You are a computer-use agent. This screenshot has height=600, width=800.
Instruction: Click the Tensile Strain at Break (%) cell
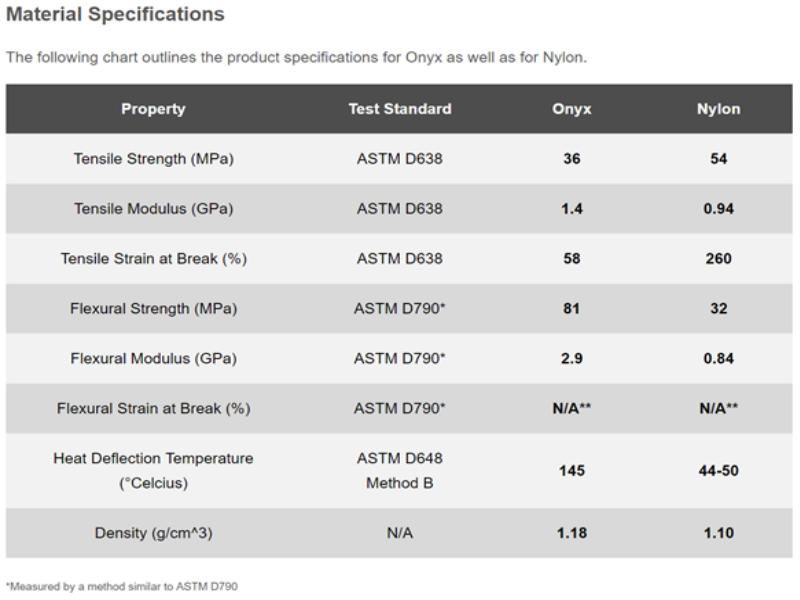pos(153,259)
